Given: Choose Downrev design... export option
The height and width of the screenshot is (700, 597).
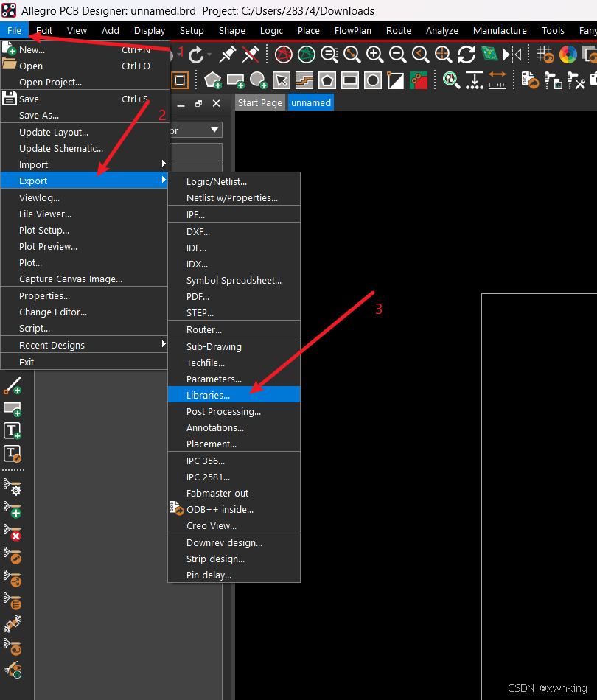Looking at the screenshot, I should [234, 543].
